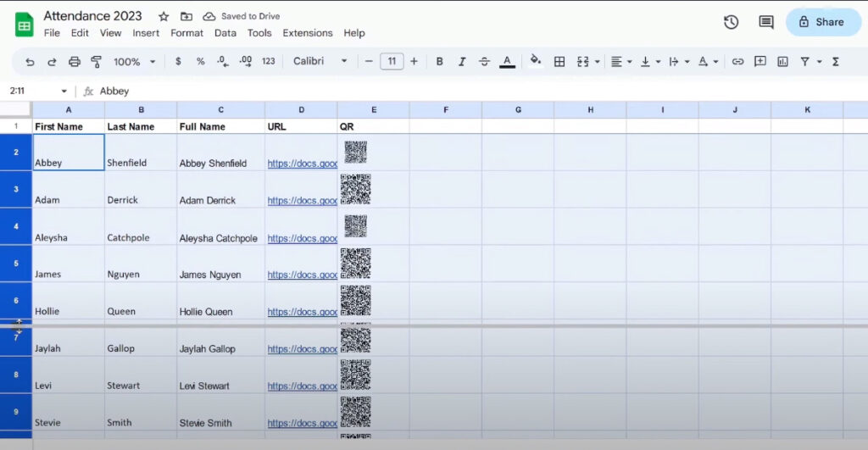Screen dimensions: 868x450
Task: Check Saved to Drive status
Action: 242,17
